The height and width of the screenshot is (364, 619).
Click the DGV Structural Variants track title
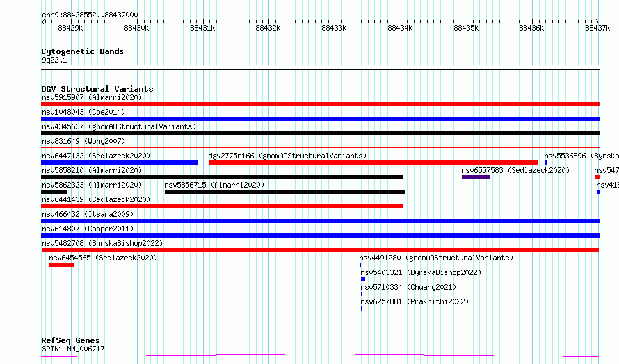point(97,89)
